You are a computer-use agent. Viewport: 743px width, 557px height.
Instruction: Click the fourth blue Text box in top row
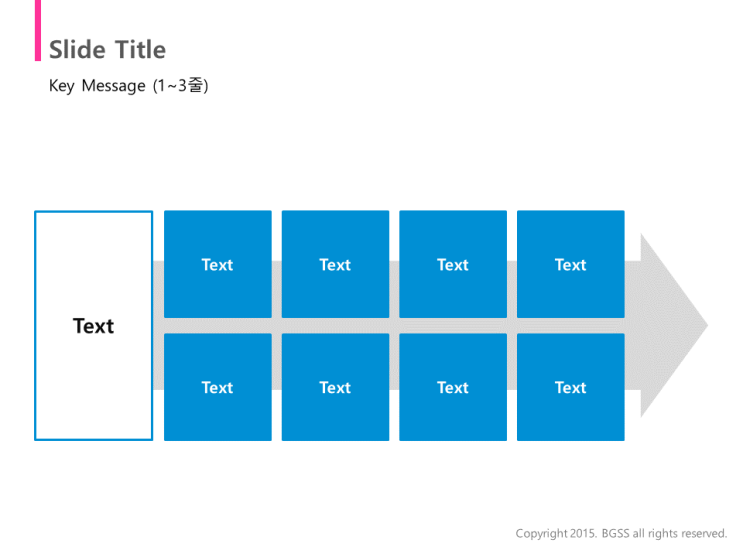(571, 264)
